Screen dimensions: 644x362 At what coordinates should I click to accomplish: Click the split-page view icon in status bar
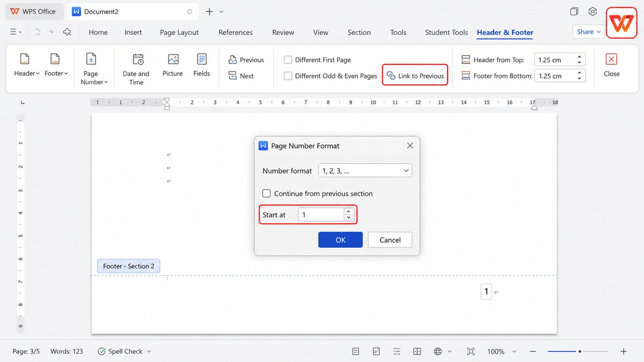(x=417, y=351)
